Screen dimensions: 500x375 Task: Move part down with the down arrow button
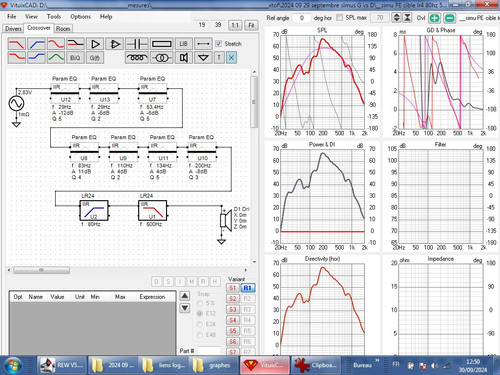[x=185, y=308]
